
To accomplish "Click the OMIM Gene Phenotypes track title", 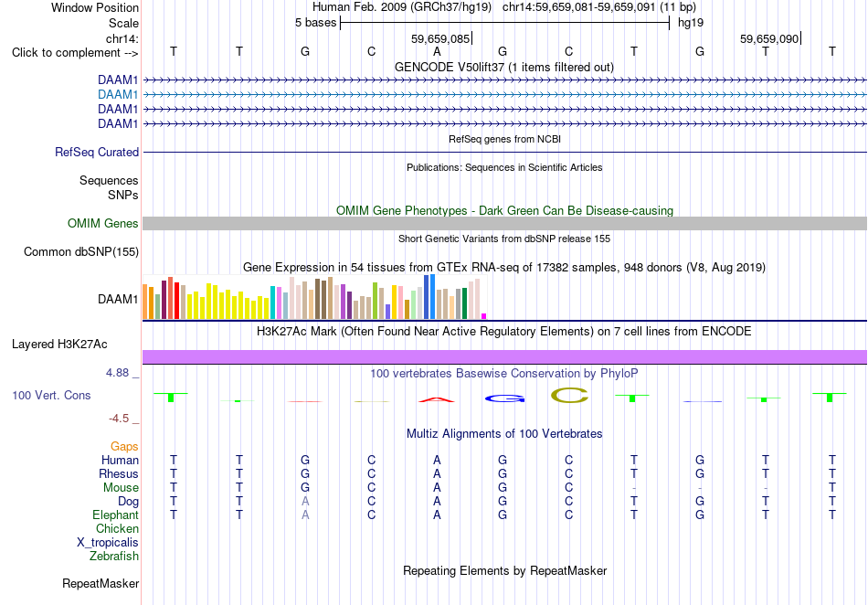I will click(504, 211).
